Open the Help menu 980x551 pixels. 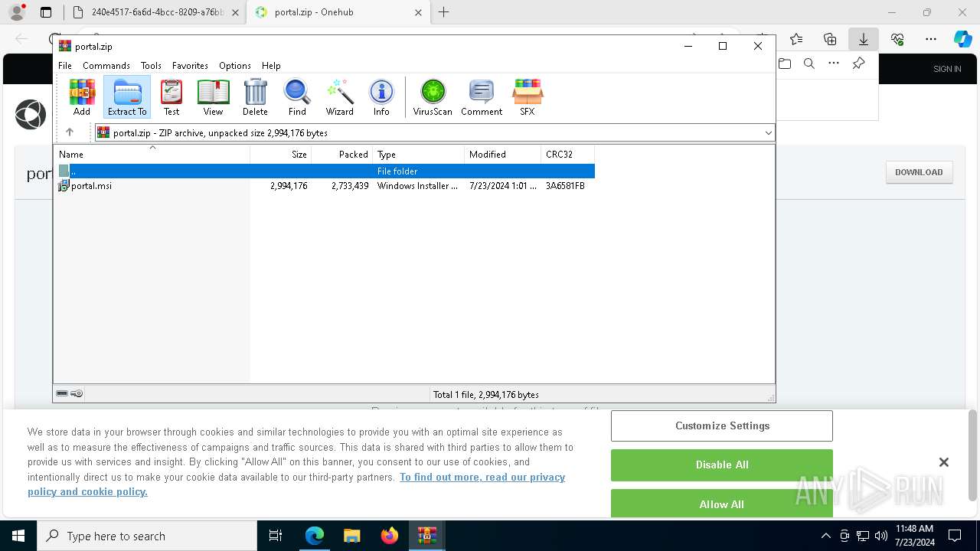271,66
